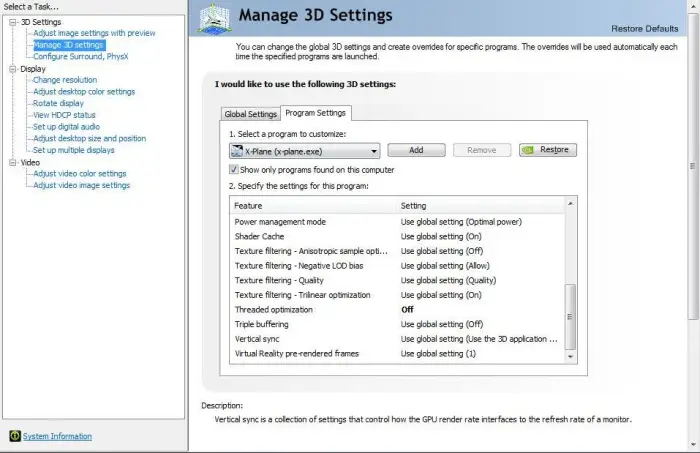Open Adjust desktop color settings
Screen dimensions: 700x453
tap(84, 91)
